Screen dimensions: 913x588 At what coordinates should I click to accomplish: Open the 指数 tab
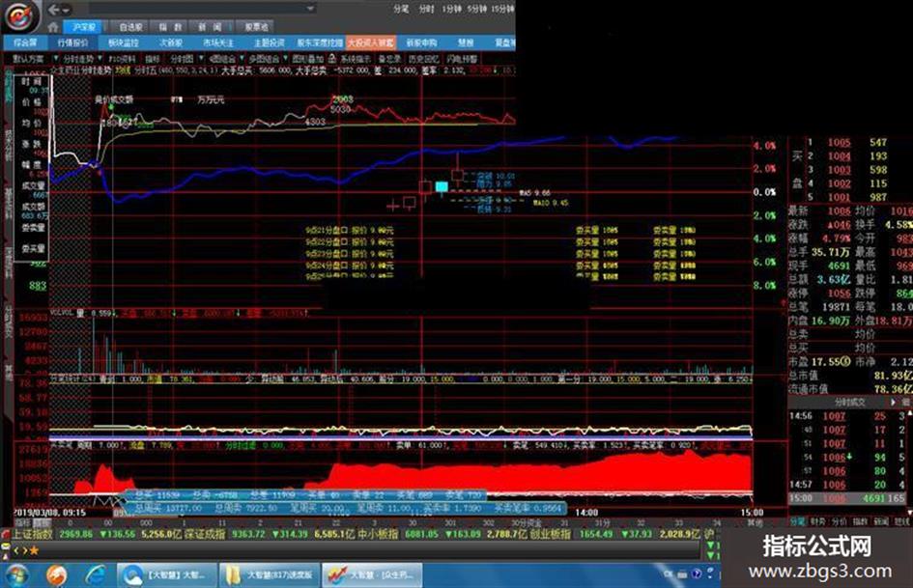coord(171,27)
